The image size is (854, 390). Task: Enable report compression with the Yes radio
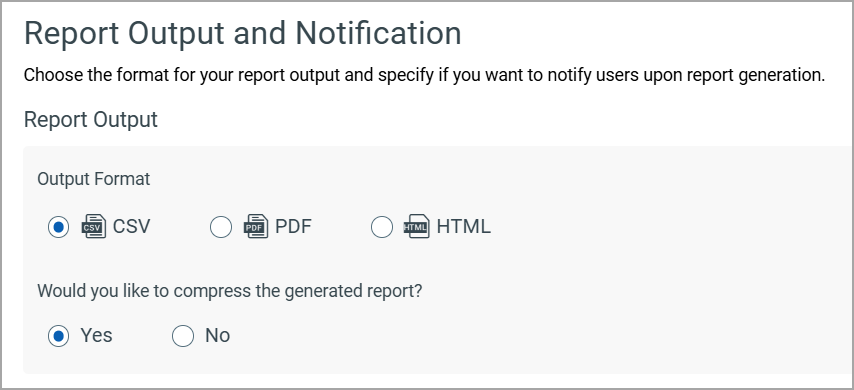pyautogui.click(x=58, y=336)
